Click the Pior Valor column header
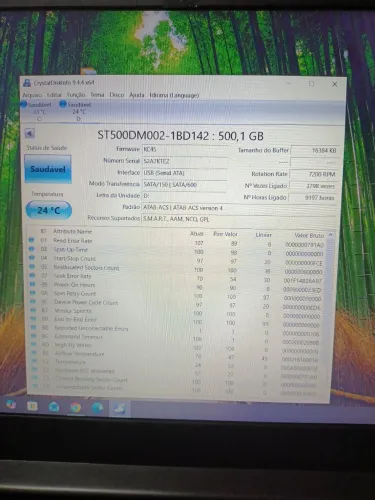This screenshot has height=500, width=375. point(225,234)
